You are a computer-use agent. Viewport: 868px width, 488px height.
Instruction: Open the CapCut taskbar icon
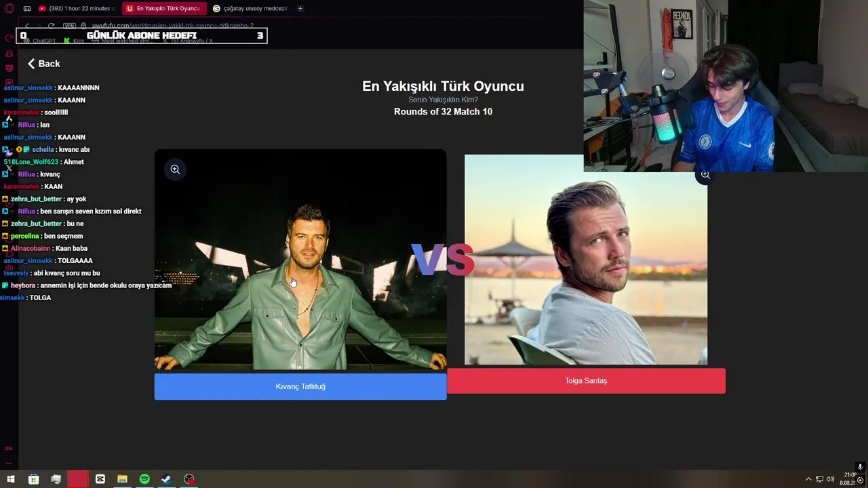click(100, 479)
